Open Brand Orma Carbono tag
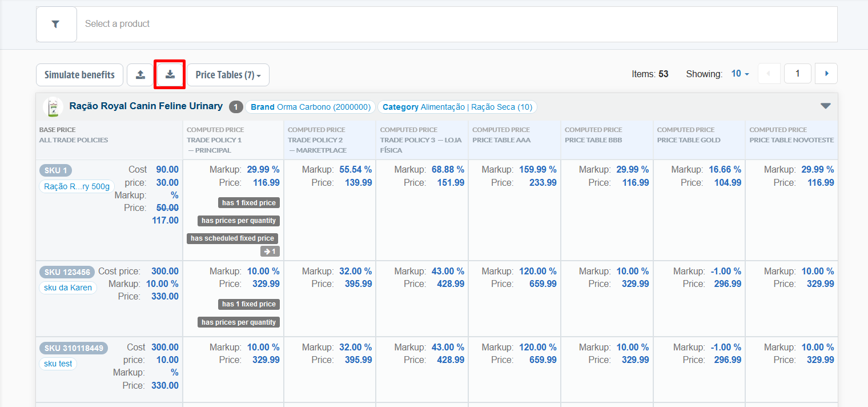This screenshot has height=407, width=868. pyautogui.click(x=310, y=107)
